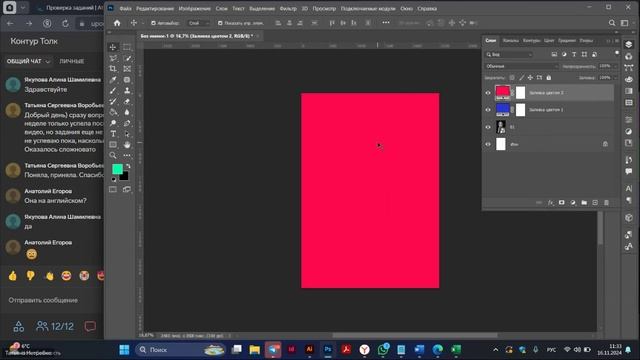Open the workspace switcher dropdown icon
640x360 pixels.
[x=624, y=23]
